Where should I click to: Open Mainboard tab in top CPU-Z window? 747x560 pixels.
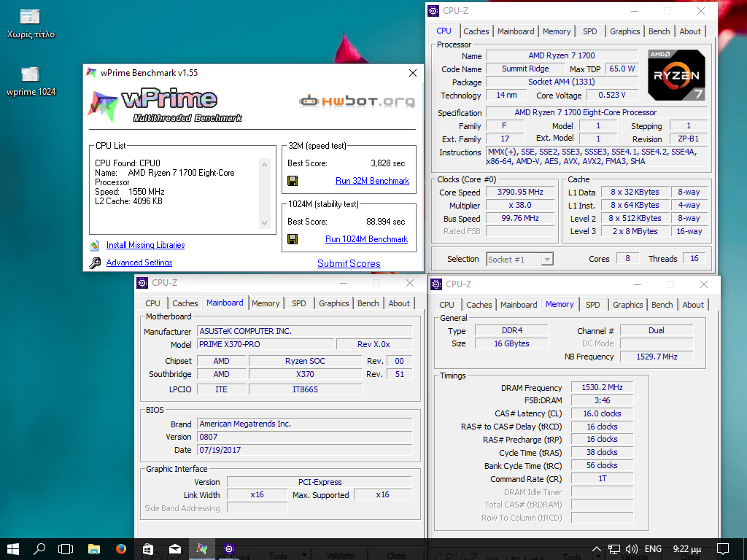[x=516, y=31]
